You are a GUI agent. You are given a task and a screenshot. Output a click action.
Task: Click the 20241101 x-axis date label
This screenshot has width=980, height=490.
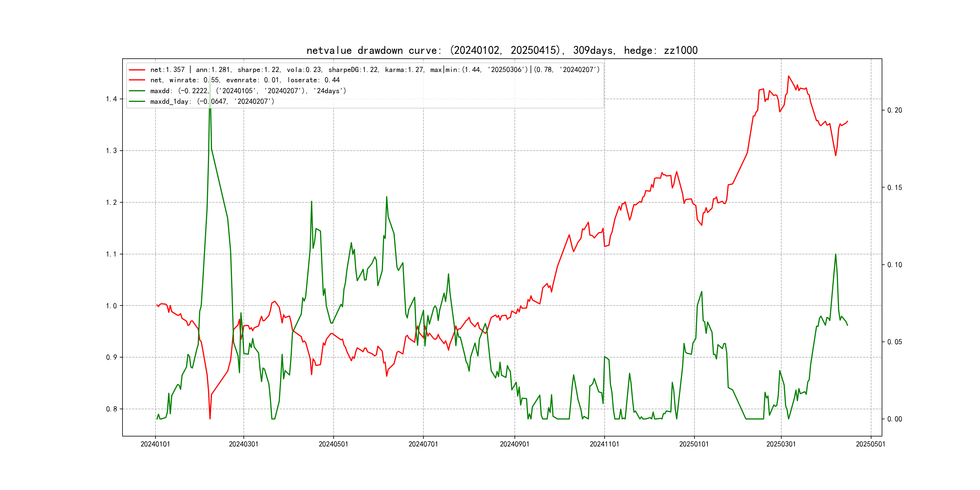604,444
